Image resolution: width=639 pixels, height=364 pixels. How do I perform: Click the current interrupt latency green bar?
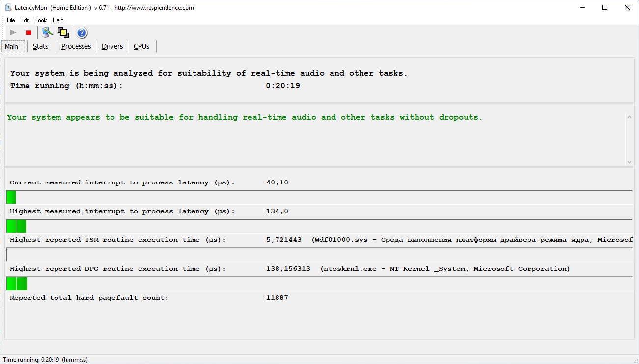click(11, 197)
